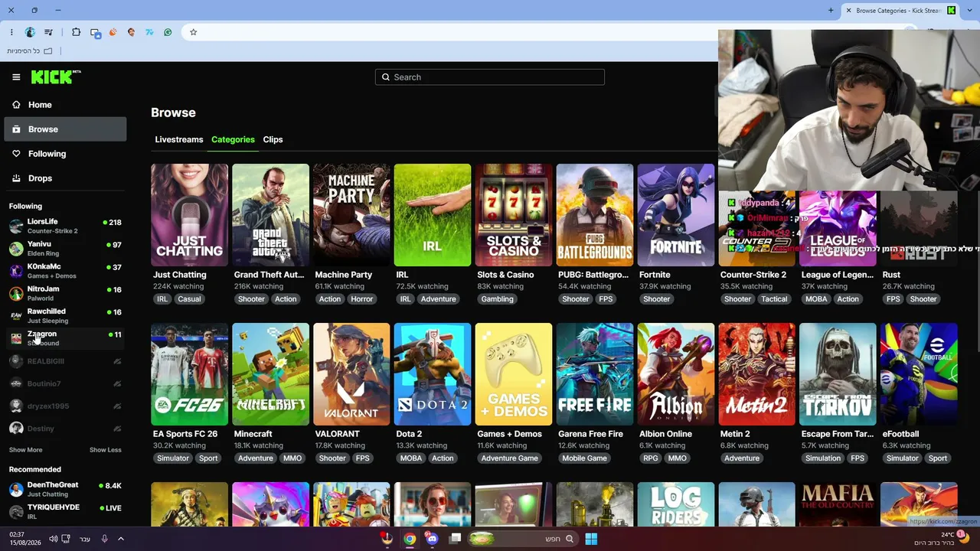Switch to the Clips tab

coord(273,139)
